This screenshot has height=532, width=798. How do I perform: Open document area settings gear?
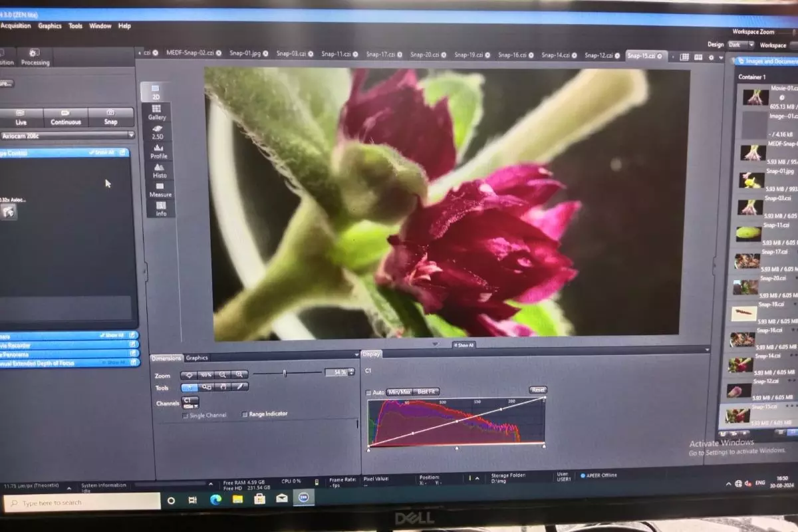click(712, 58)
